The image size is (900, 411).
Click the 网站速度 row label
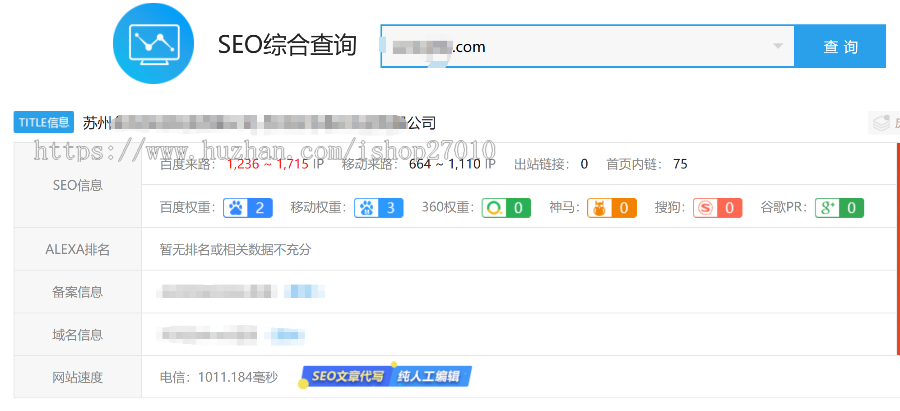[77, 377]
